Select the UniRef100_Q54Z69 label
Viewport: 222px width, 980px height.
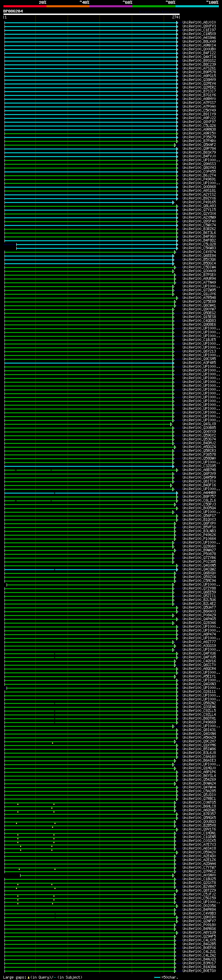[x=199, y=780]
